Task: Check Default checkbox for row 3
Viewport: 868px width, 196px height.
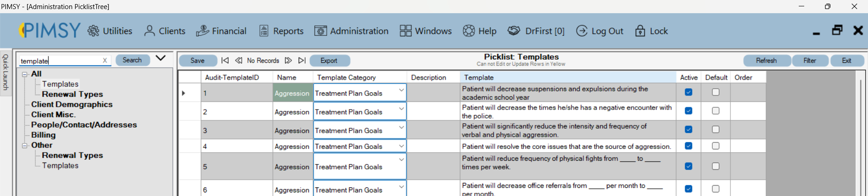Action: 715,129
